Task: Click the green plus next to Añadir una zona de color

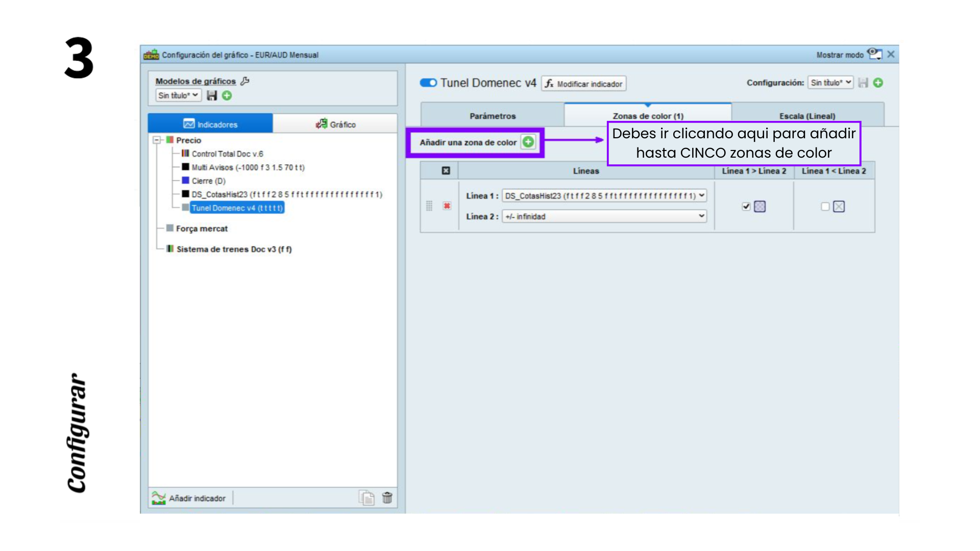Action: coord(528,142)
